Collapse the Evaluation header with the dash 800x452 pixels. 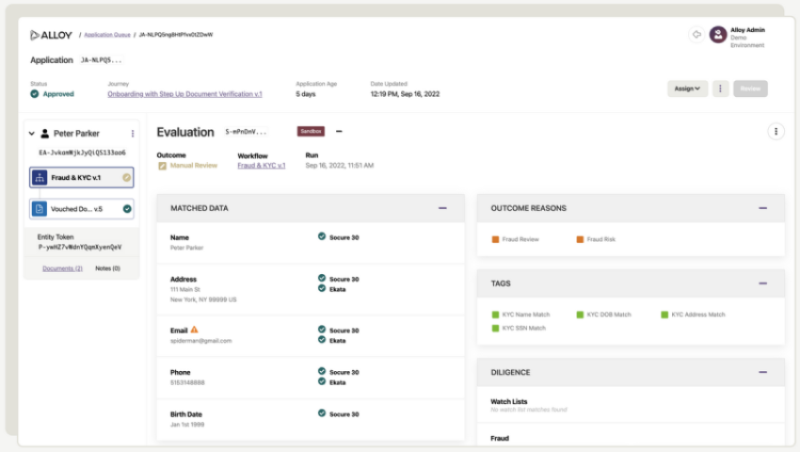[339, 132]
